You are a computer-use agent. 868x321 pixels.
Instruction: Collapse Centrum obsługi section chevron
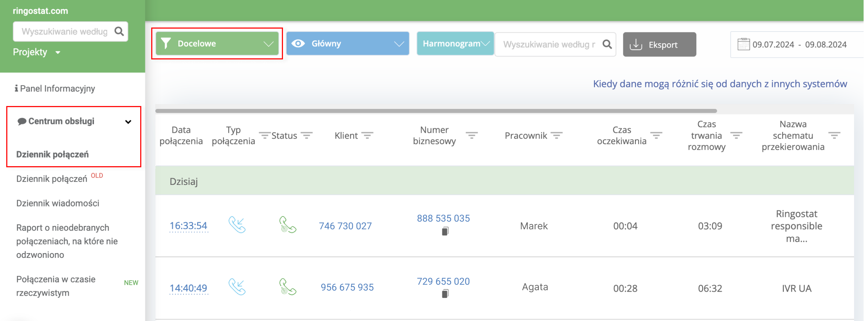tap(128, 122)
